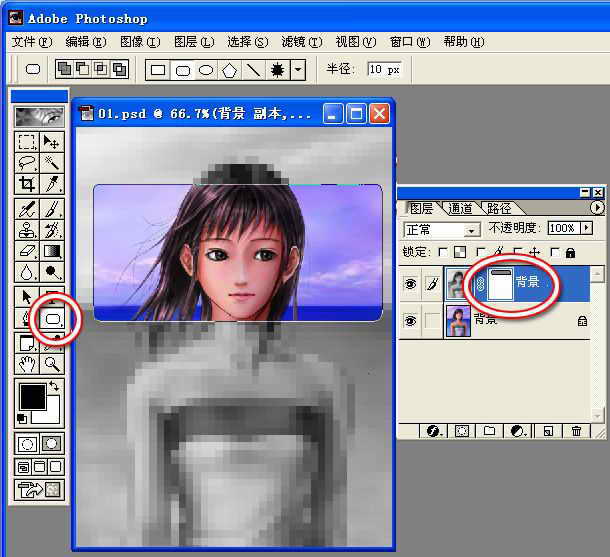Click the Delete layer trash icon

point(576,431)
